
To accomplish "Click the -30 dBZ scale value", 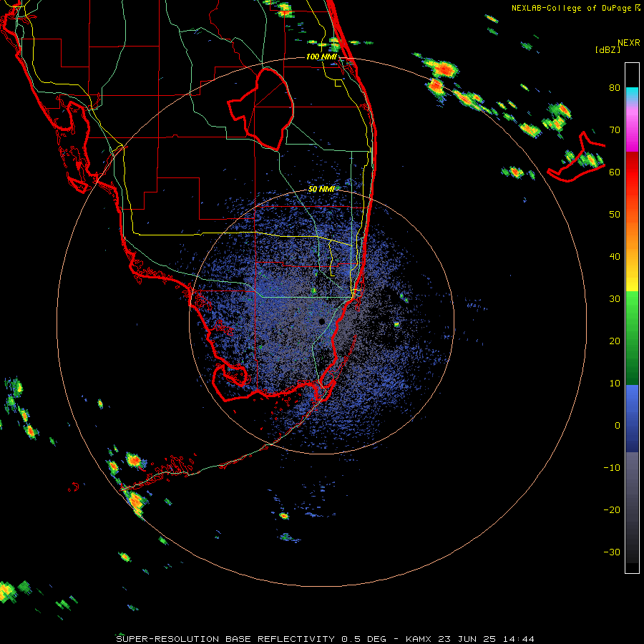I will pos(612,552).
